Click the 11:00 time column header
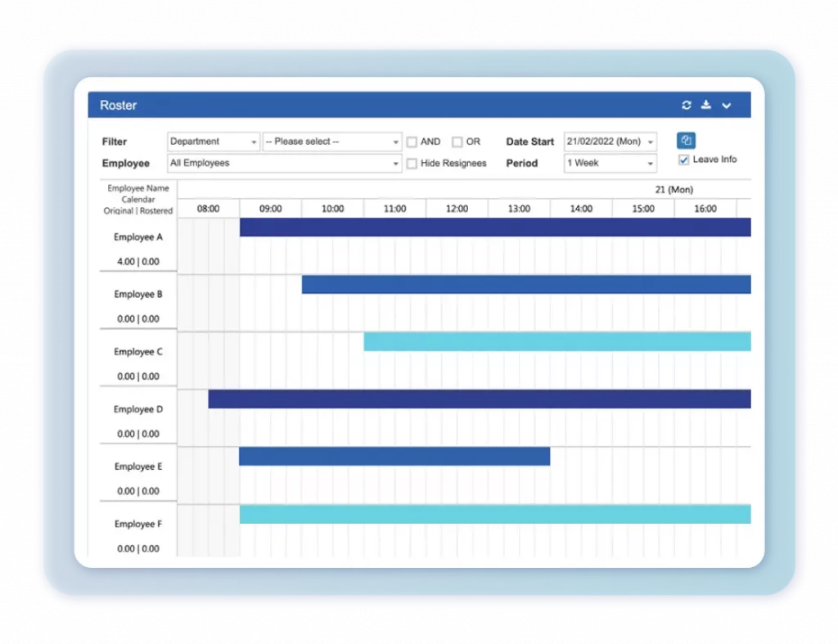This screenshot has width=838, height=644. [394, 209]
